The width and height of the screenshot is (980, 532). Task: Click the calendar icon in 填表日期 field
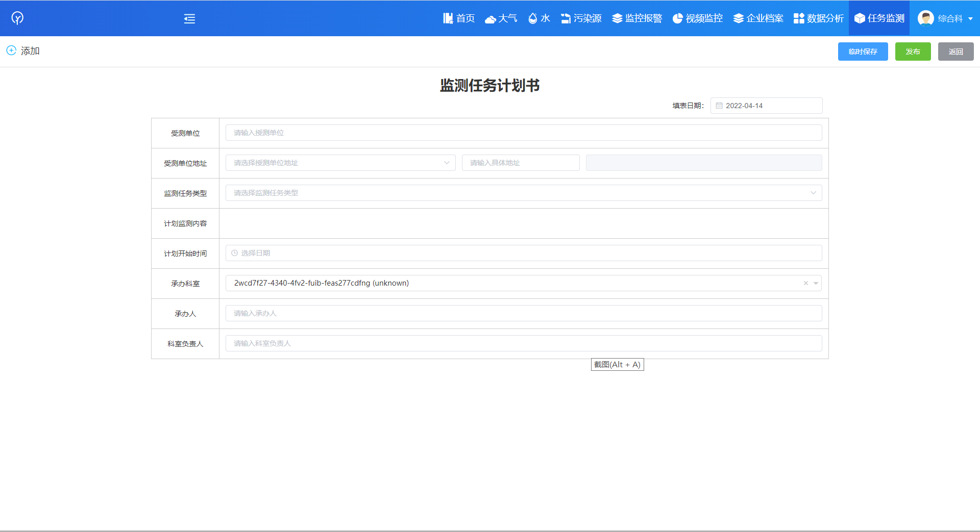pyautogui.click(x=719, y=106)
